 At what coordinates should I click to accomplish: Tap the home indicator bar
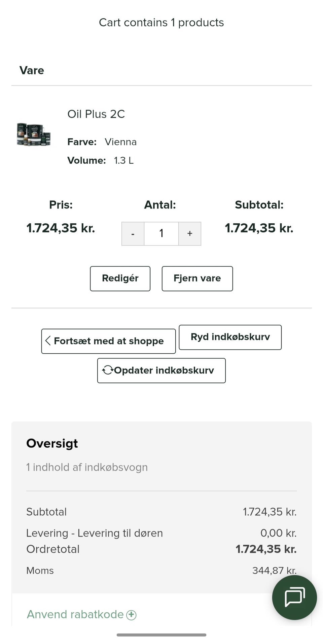coord(161,635)
